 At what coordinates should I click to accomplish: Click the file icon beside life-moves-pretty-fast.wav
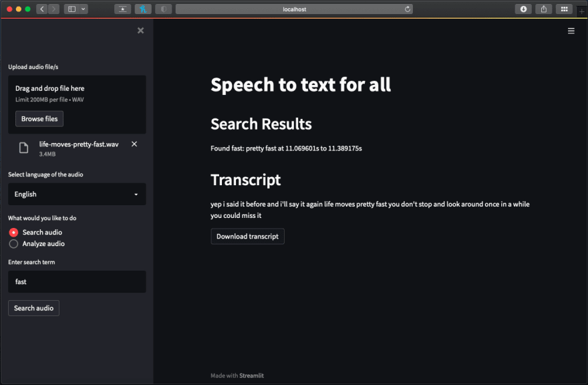[23, 148]
